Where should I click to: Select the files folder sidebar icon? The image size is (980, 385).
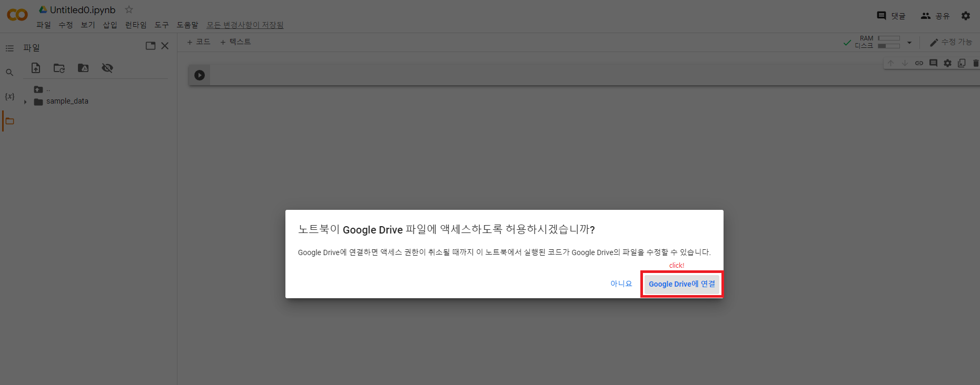tap(9, 121)
